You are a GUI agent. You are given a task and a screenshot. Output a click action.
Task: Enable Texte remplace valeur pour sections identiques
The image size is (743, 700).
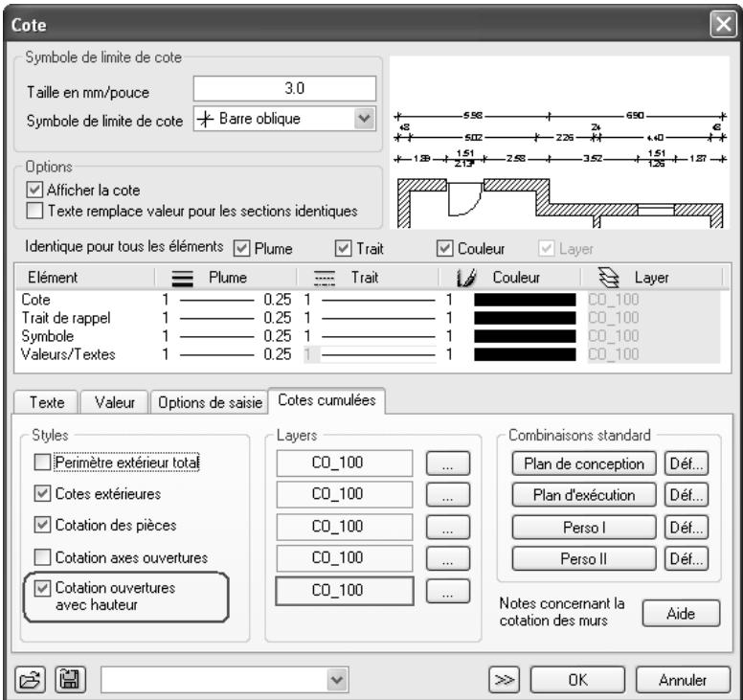tap(34, 211)
